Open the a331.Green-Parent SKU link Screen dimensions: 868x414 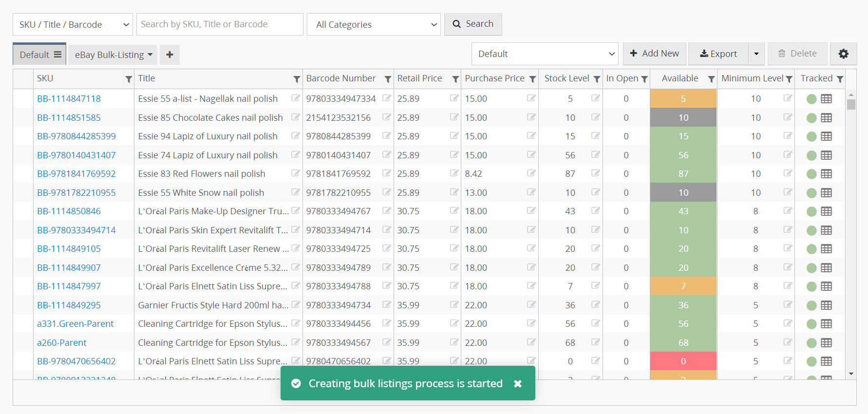75,324
